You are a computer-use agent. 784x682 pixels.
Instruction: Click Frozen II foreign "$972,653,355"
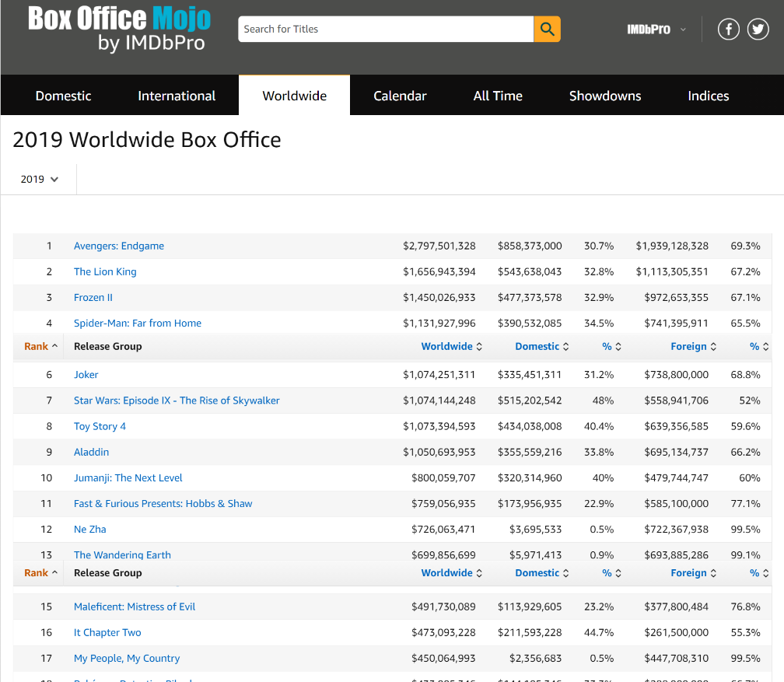point(676,297)
